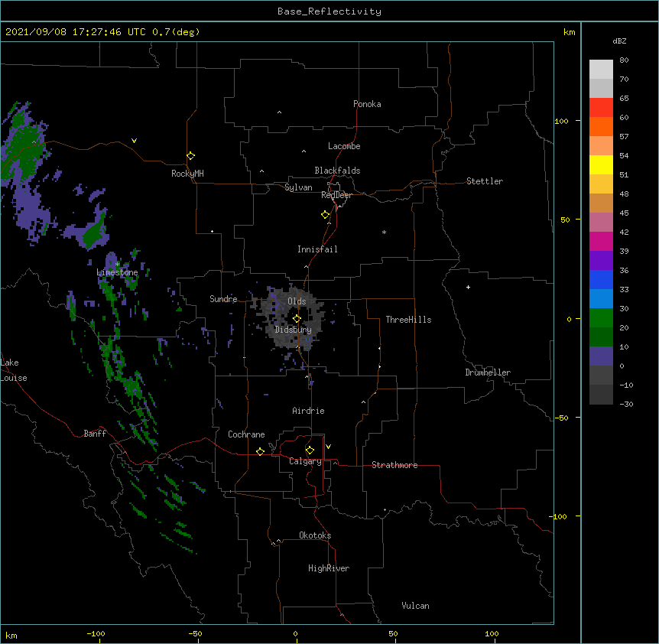Click the Stettler city label
Viewport: 659px width, 644px height.
[x=485, y=181]
